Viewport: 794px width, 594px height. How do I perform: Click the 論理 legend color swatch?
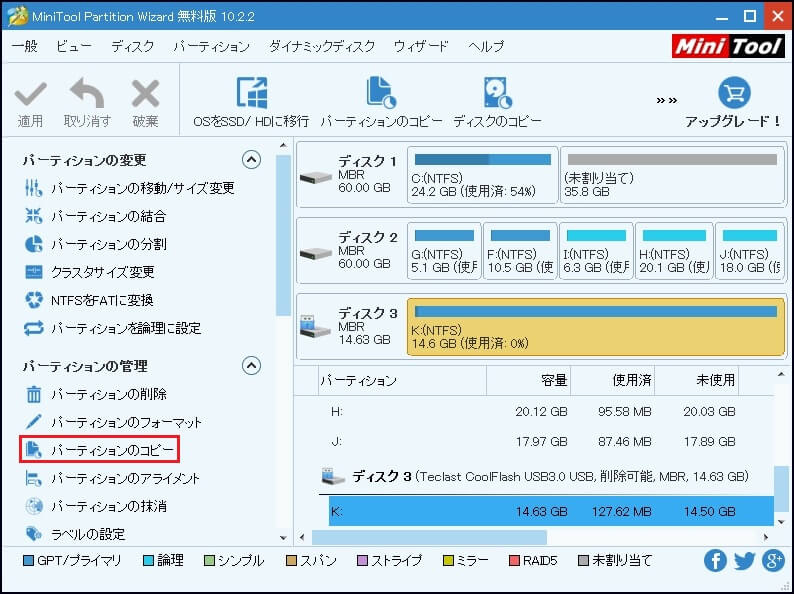pos(148,561)
